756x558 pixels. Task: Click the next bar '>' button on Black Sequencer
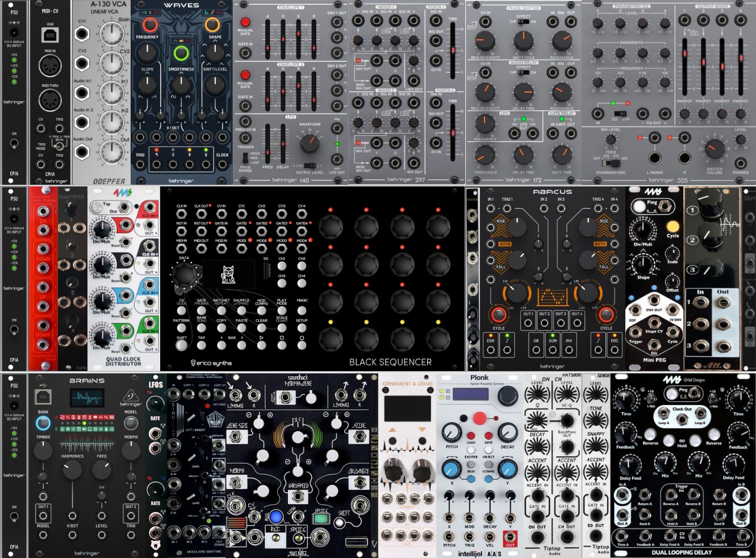click(241, 345)
